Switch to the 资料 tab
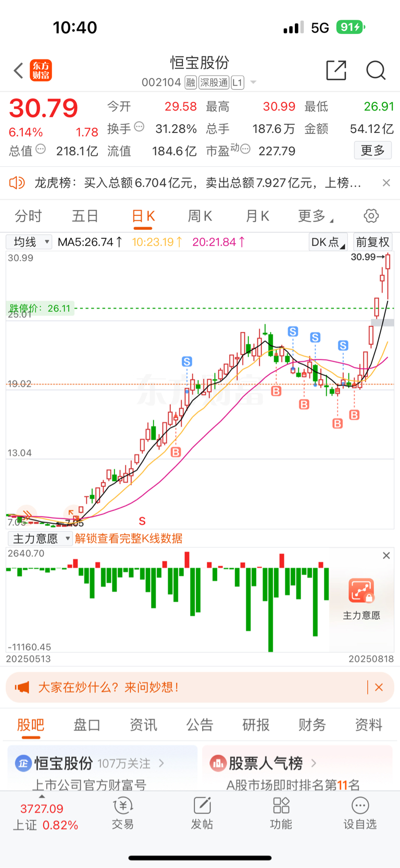Viewport: 400px width, 868px height. (x=368, y=725)
